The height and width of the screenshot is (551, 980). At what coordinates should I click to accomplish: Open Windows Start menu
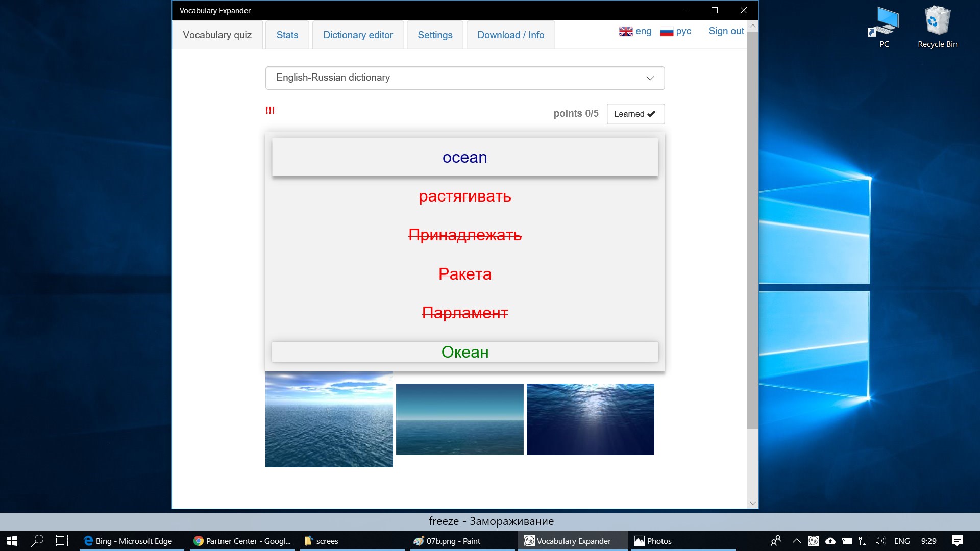pos(12,541)
